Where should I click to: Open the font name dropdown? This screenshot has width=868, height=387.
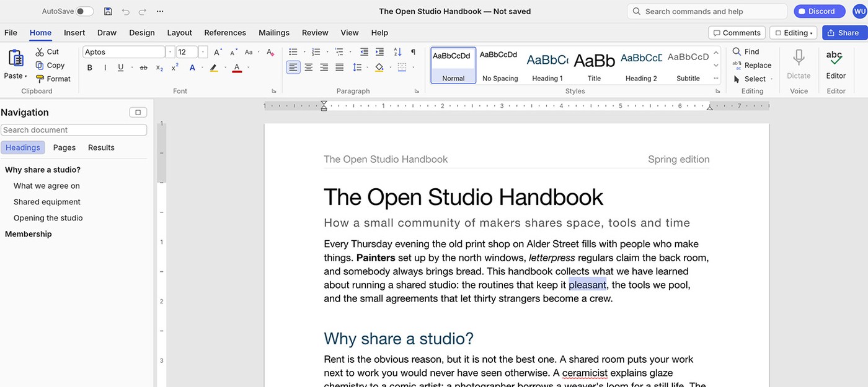click(x=170, y=52)
